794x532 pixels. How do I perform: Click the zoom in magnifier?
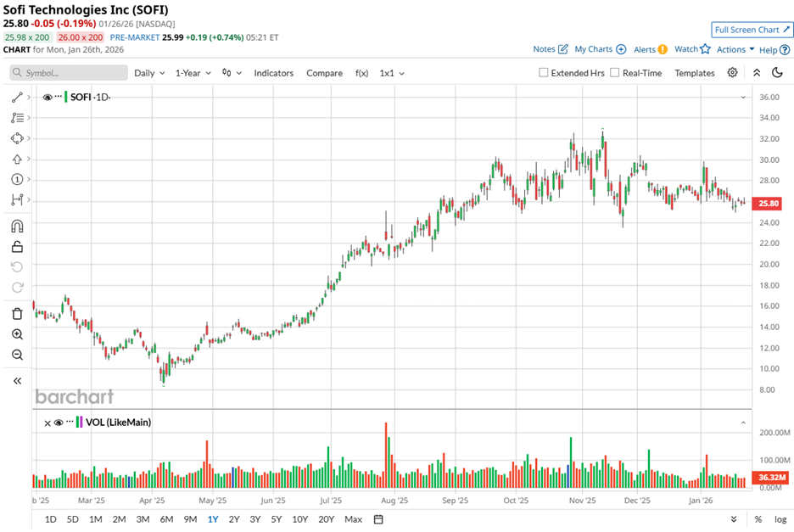point(17,334)
